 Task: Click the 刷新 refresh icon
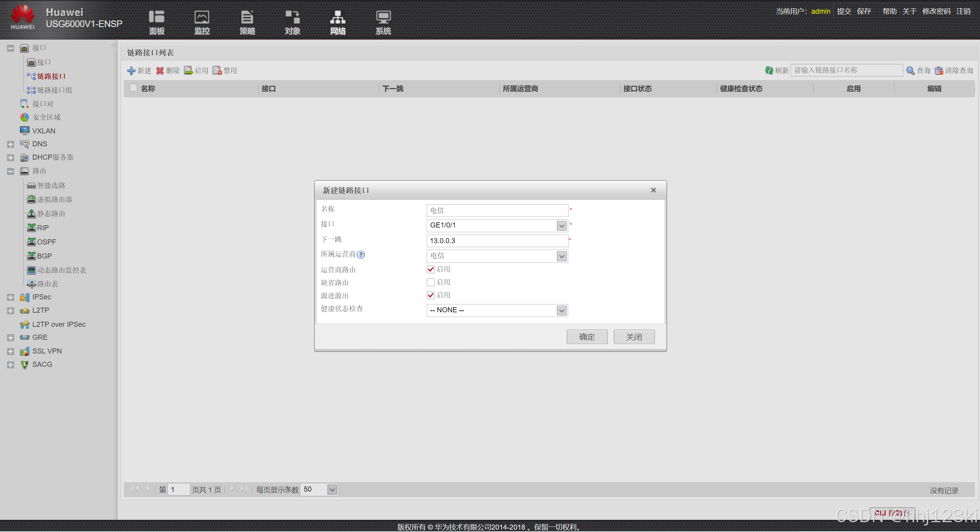pos(769,71)
